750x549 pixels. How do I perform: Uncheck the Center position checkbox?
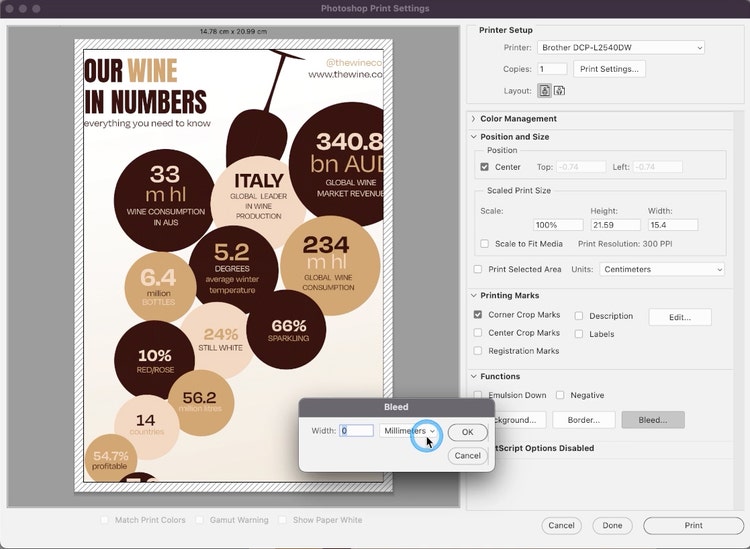[485, 167]
